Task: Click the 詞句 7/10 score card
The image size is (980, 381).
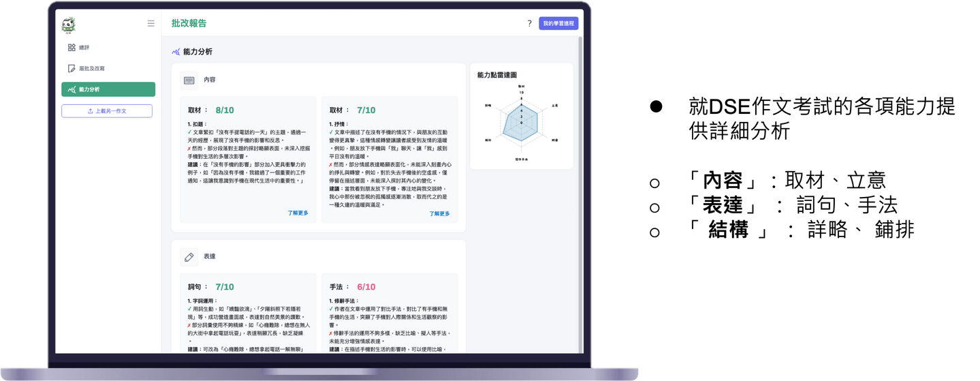Action: coord(248,314)
